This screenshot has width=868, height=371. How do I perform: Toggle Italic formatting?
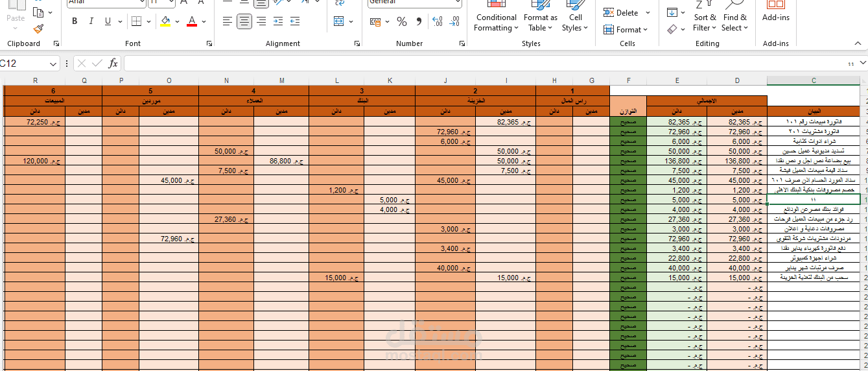tap(91, 21)
